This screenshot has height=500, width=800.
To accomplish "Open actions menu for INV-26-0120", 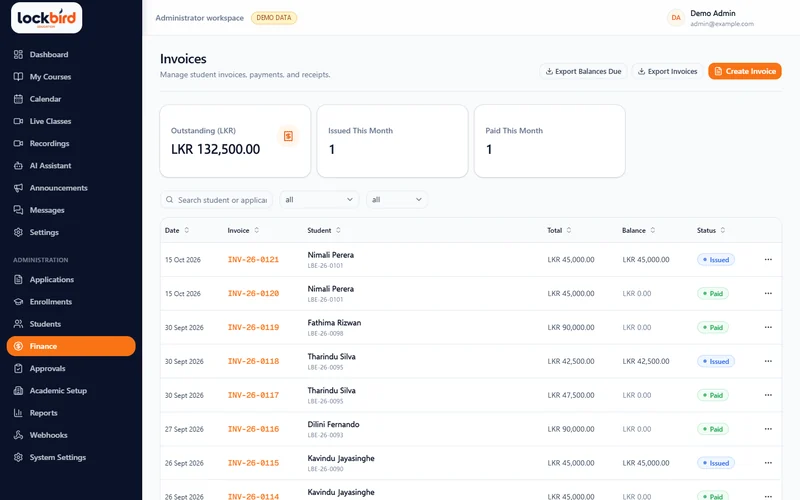I will coord(768,293).
